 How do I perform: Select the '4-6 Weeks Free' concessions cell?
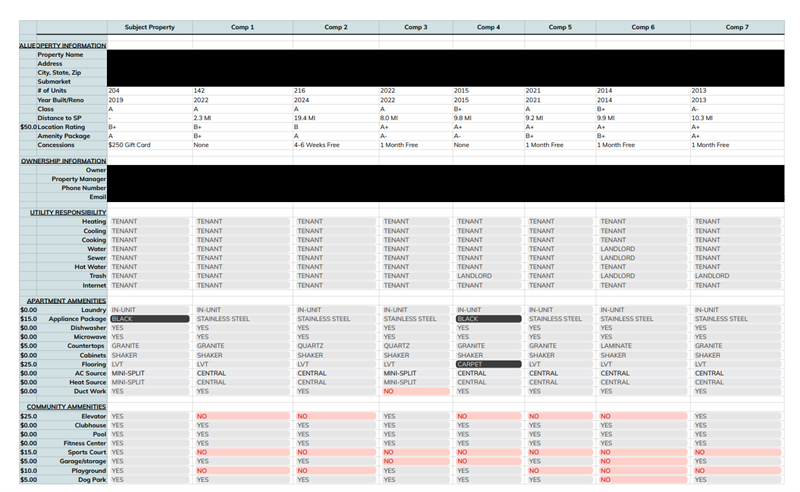point(336,145)
